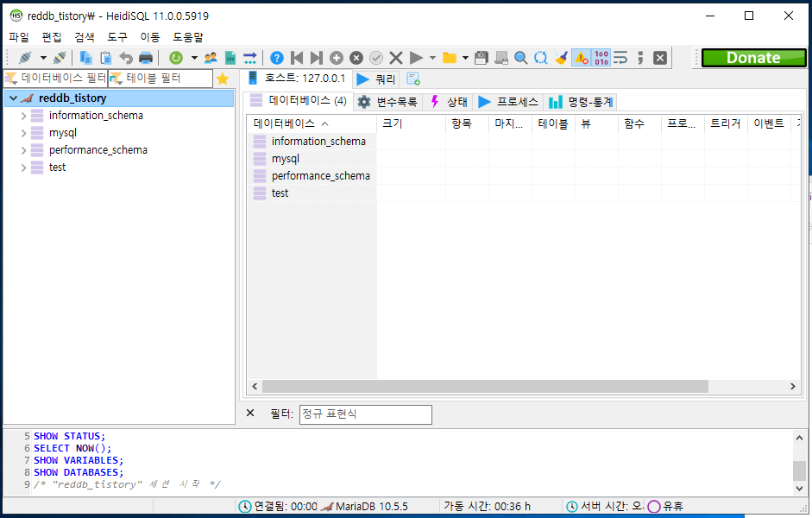Viewport: 812px width, 518px height.
Task: Collapse the reddb_tistory tree node
Action: tap(14, 98)
